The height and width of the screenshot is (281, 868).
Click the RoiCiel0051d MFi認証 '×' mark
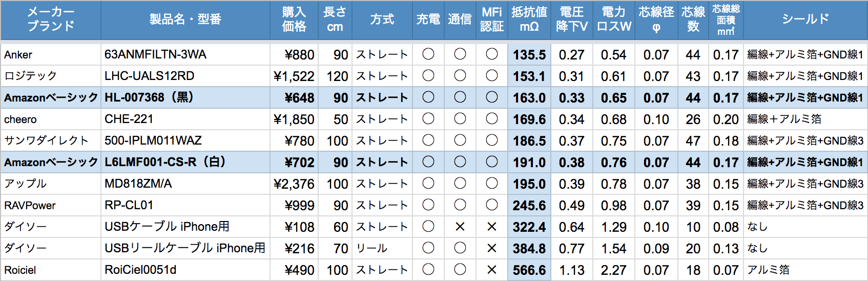coord(492,270)
